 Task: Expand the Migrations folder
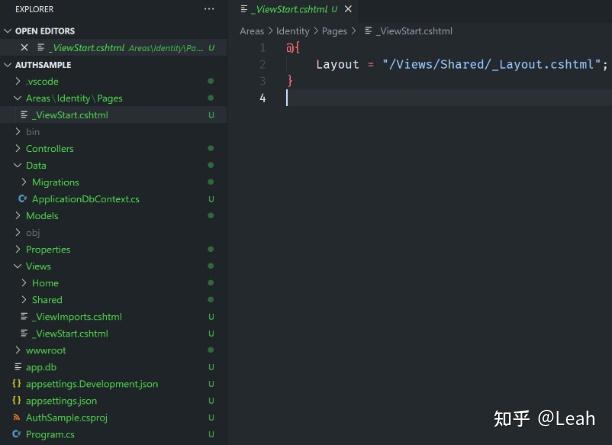(x=24, y=182)
